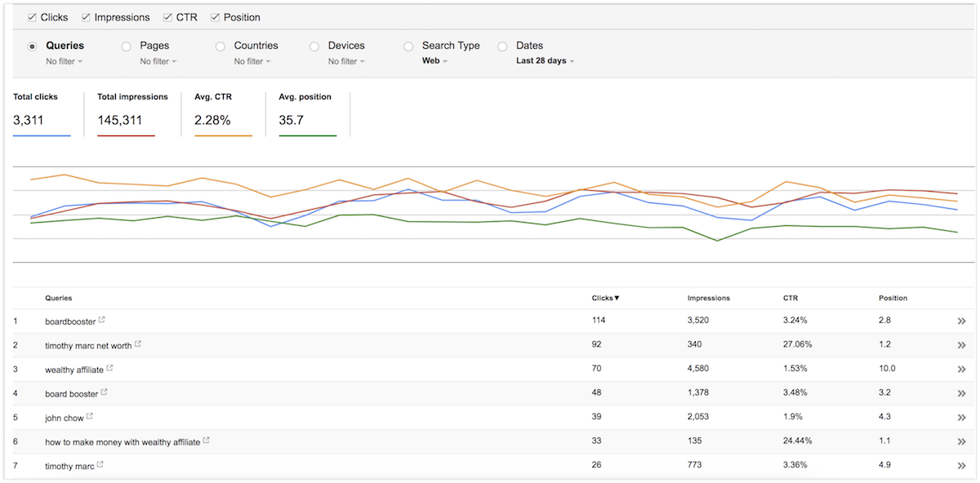Open external link icon beside wealthy affiliate
Viewport: 980px width, 483px height.
click(x=110, y=368)
